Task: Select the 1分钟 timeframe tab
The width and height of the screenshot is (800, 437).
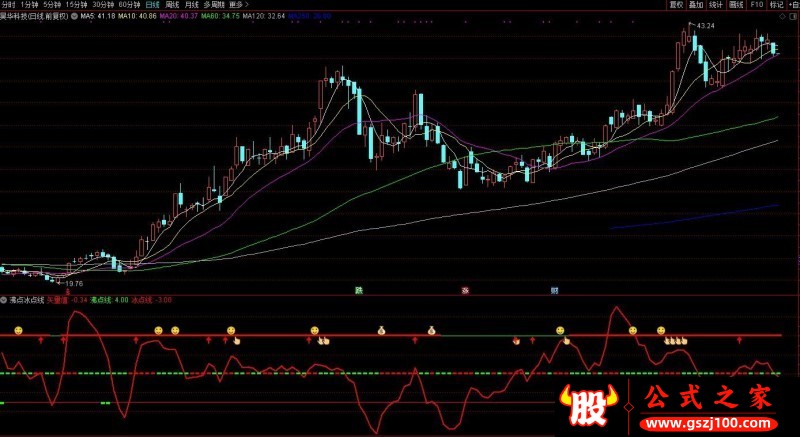Action: click(30, 5)
